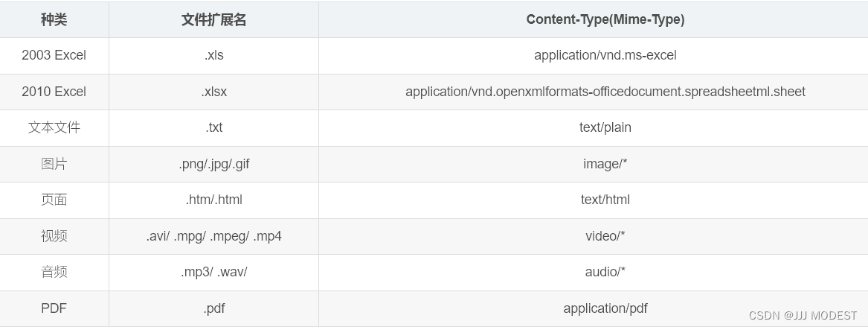Screen dimensions: 868x327
Task: Click application/vnd.ms-excel text
Action: (x=605, y=55)
